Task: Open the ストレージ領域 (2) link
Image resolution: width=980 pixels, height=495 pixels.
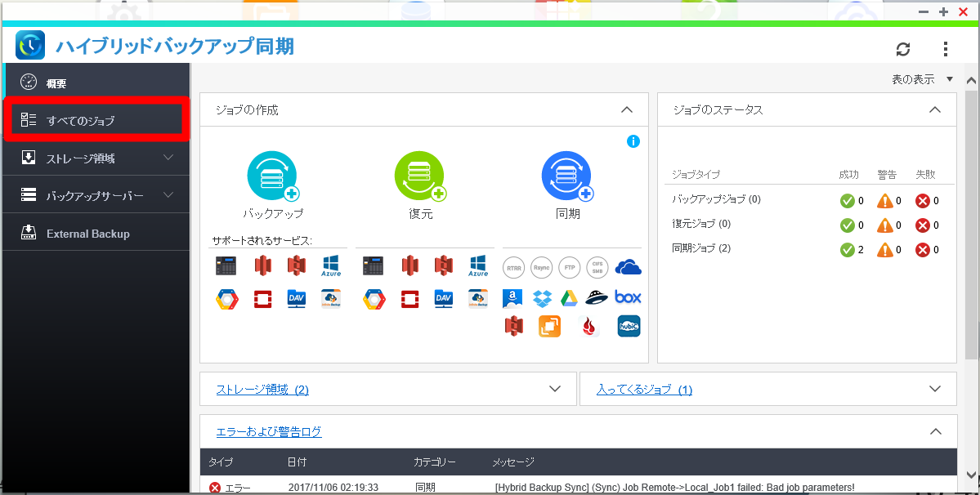Action: click(x=262, y=390)
